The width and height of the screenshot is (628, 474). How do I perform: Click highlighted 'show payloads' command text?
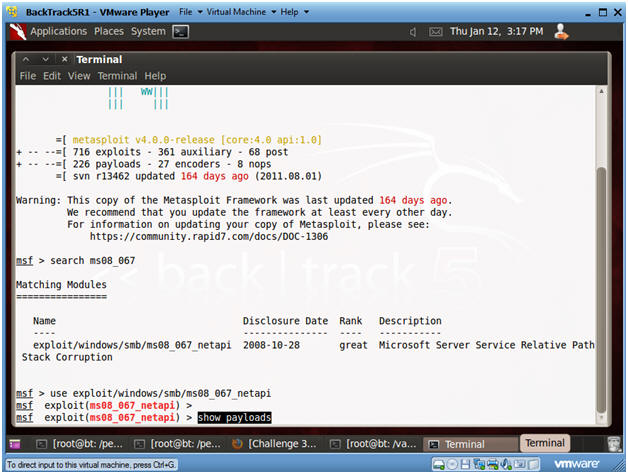coord(234,418)
